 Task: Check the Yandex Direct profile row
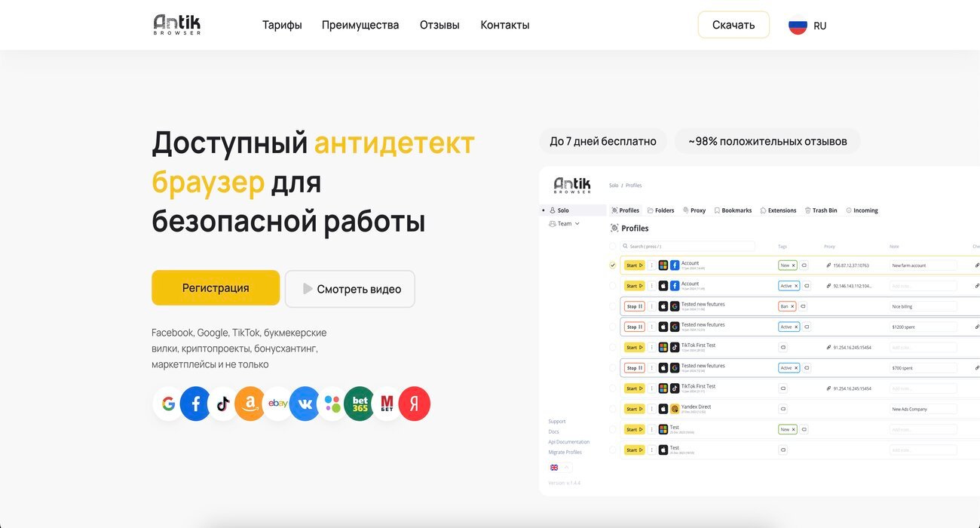[613, 408]
